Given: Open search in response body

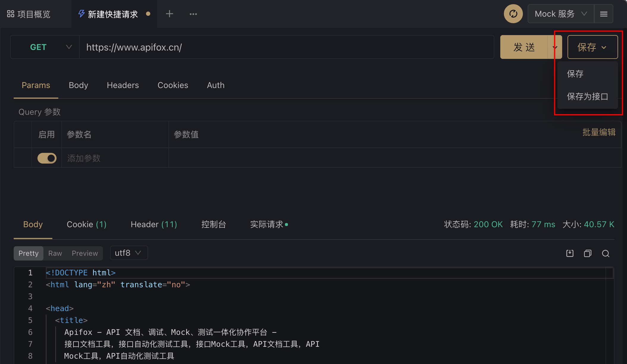Looking at the screenshot, I should tap(606, 253).
